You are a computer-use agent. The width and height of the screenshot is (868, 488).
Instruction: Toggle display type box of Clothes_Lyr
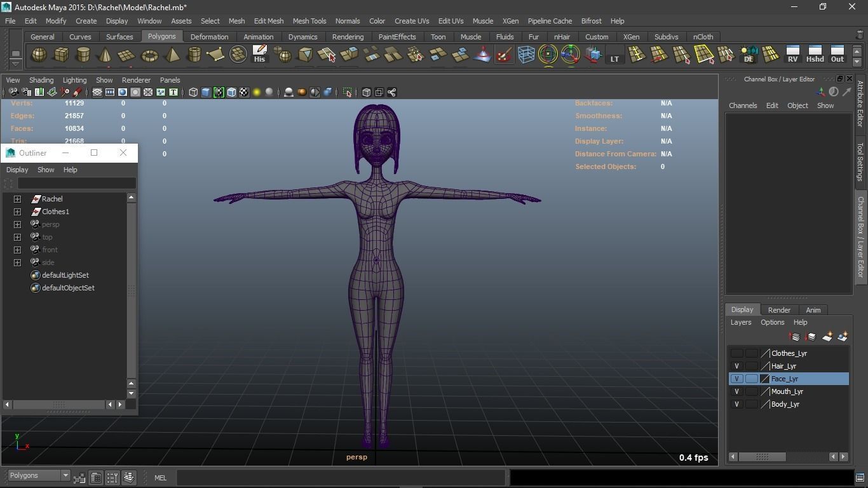point(752,353)
